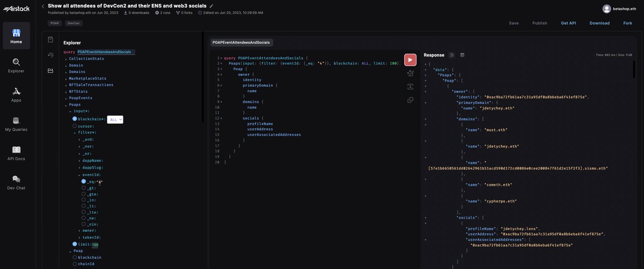The image size is (644, 269).
Task: Click the downloads count icon
Action: pos(126,12)
